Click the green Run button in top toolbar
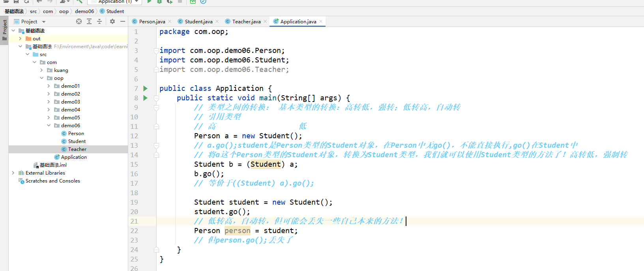644x271 pixels. click(149, 2)
